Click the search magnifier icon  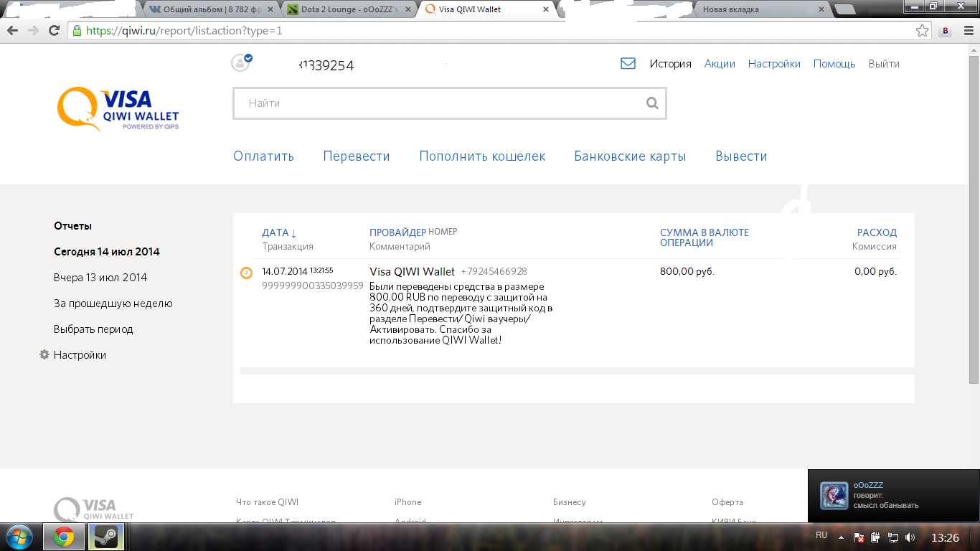pyautogui.click(x=652, y=103)
